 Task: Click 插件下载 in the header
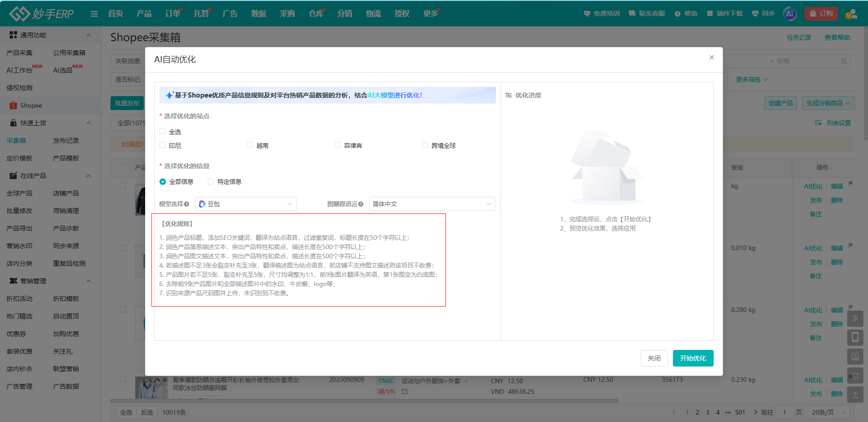pyautogui.click(x=725, y=14)
